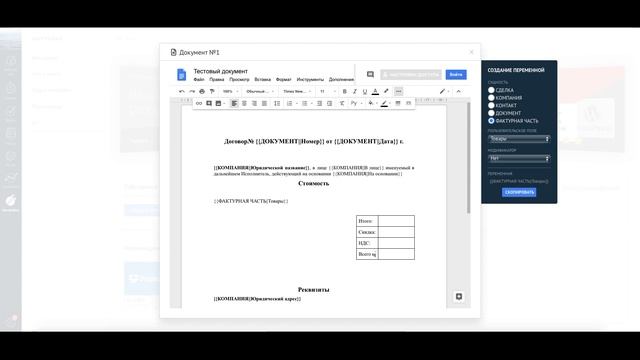Open the Инструменты menu
Image resolution: width=640 pixels, height=360 pixels.
click(x=310, y=80)
